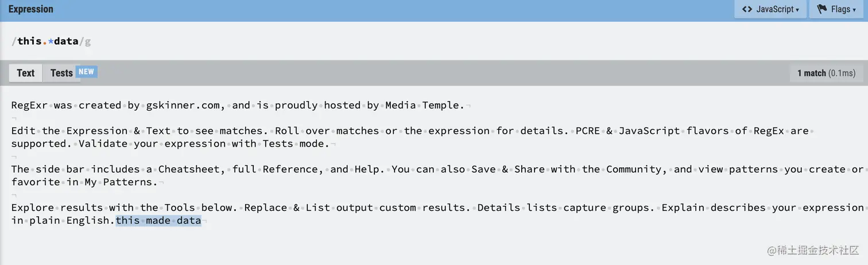
Task: Click the "Expression" header title
Action: pyautogui.click(x=30, y=9)
